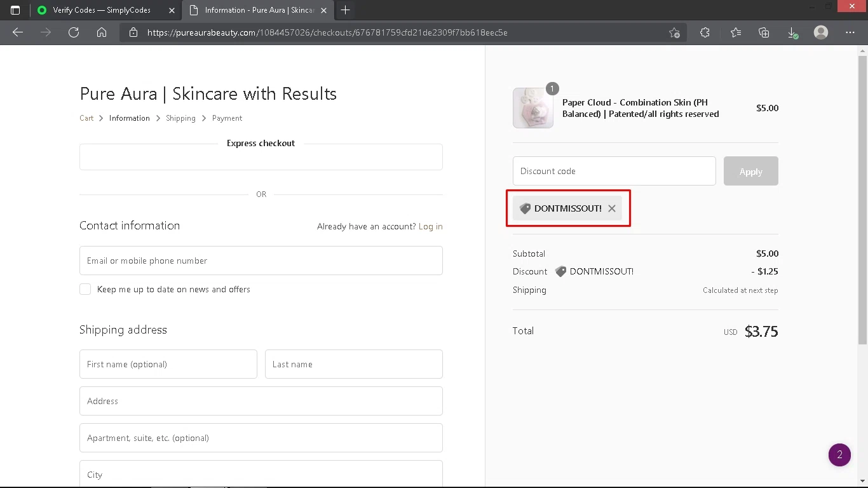Screen dimensions: 868x488
Task: Open a new browser tab
Action: click(x=345, y=10)
